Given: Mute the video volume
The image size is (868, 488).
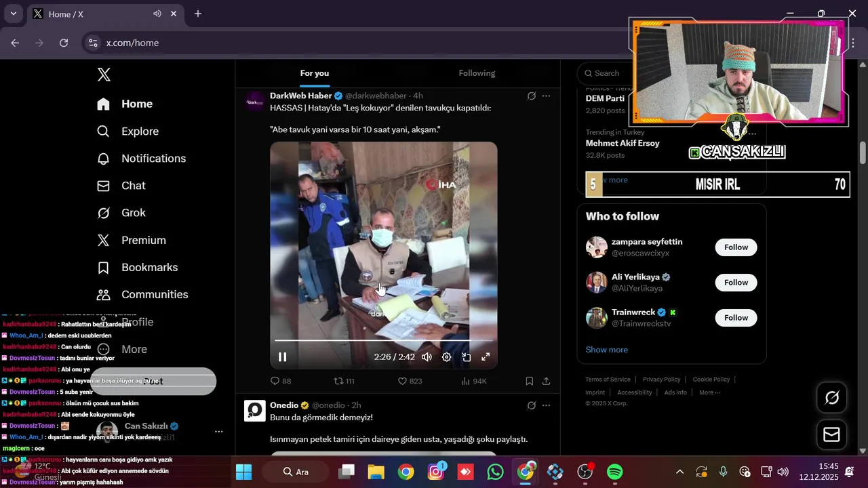Looking at the screenshot, I should pyautogui.click(x=427, y=357).
